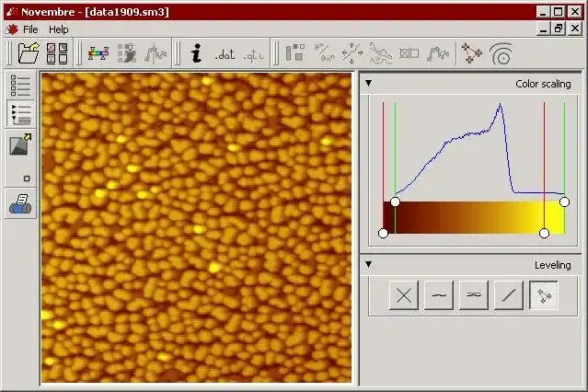Toggle the expanded list view in sidebar

20,114
